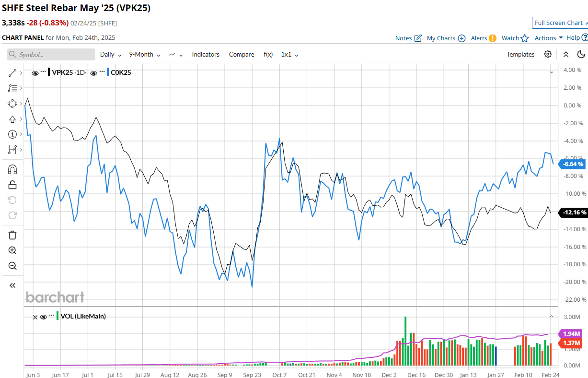This screenshot has width=588, height=378.
Task: Click the Symbol search input field
Action: point(51,55)
